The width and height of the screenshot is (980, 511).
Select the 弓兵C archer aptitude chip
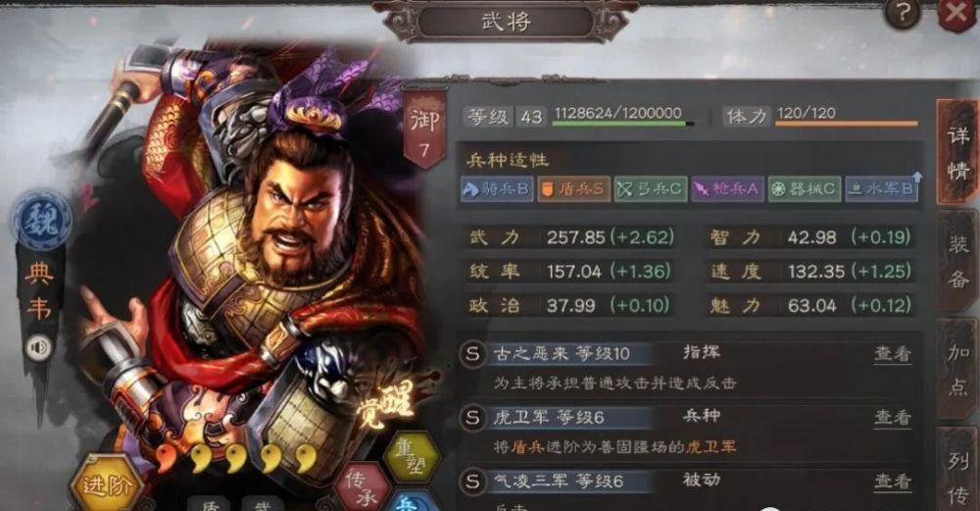(651, 189)
